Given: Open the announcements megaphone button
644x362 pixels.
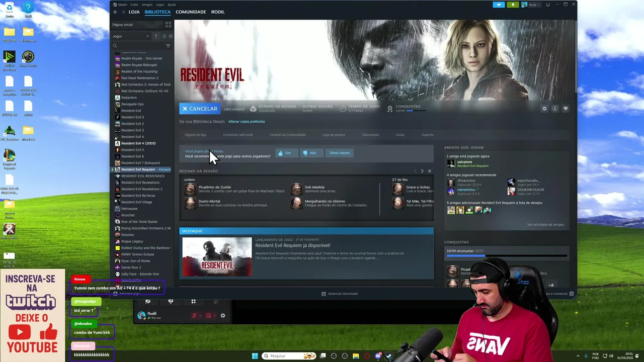Looking at the screenshot, I should pos(499,5).
